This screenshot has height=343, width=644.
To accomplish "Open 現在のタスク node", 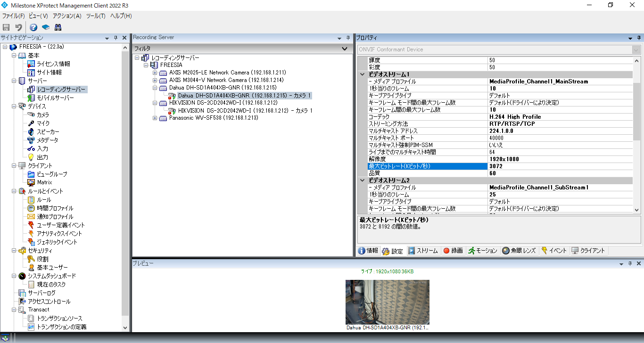I will click(x=51, y=285).
